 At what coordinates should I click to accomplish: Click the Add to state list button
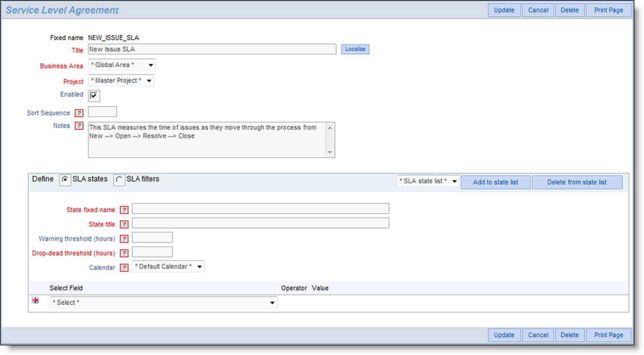495,182
